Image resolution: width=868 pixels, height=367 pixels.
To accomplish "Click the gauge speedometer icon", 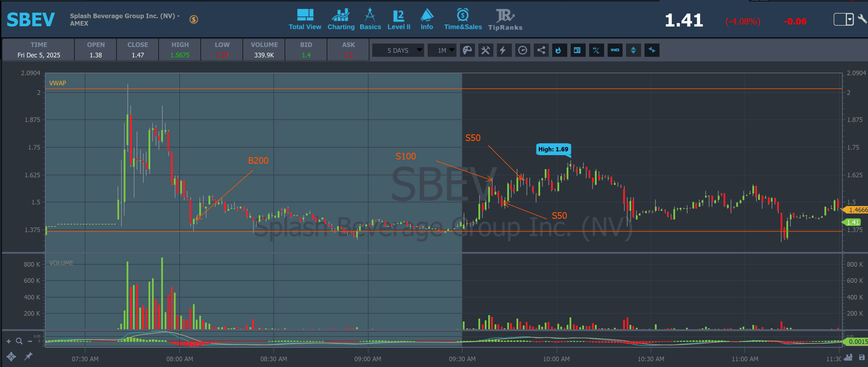I will tap(522, 50).
